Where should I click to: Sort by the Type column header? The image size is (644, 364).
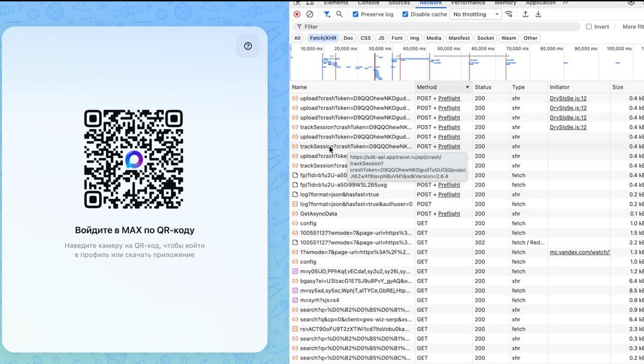point(528,87)
